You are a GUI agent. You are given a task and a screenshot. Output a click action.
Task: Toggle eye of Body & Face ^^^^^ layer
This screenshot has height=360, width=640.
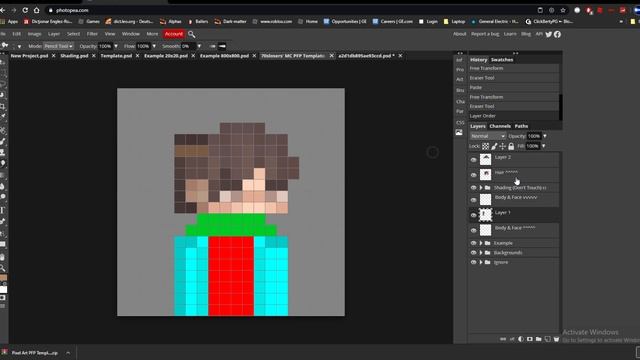(x=473, y=230)
